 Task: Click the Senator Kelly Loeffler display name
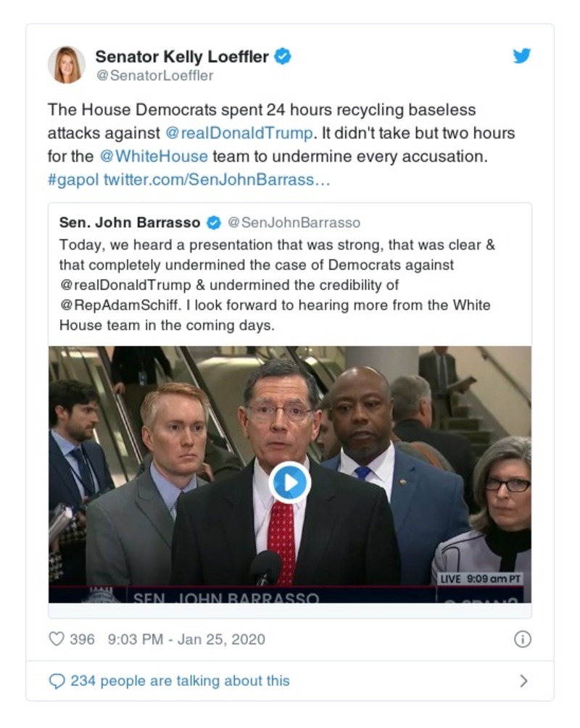click(x=182, y=57)
